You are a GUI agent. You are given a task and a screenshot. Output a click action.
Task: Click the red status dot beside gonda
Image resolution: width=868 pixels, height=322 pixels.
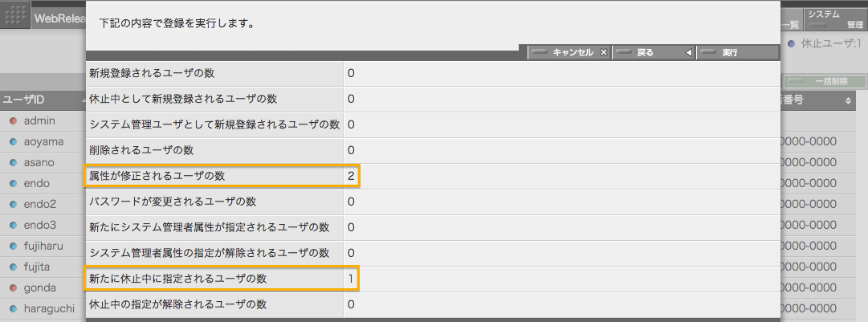pos(14,288)
